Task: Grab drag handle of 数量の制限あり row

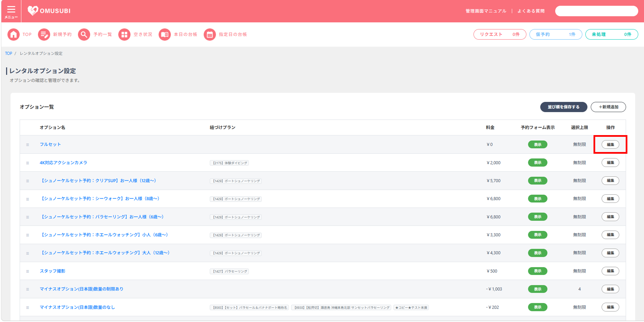Action: tap(27, 289)
